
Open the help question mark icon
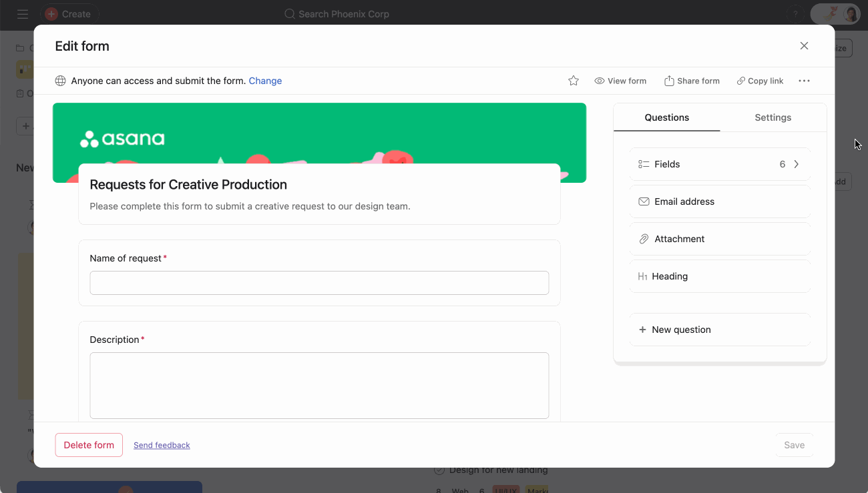click(795, 13)
